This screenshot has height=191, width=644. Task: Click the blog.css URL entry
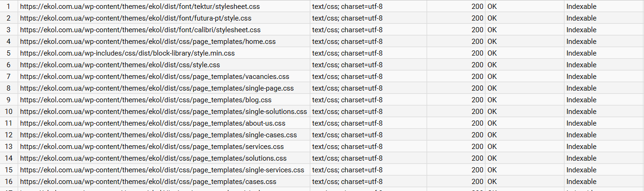pos(146,100)
